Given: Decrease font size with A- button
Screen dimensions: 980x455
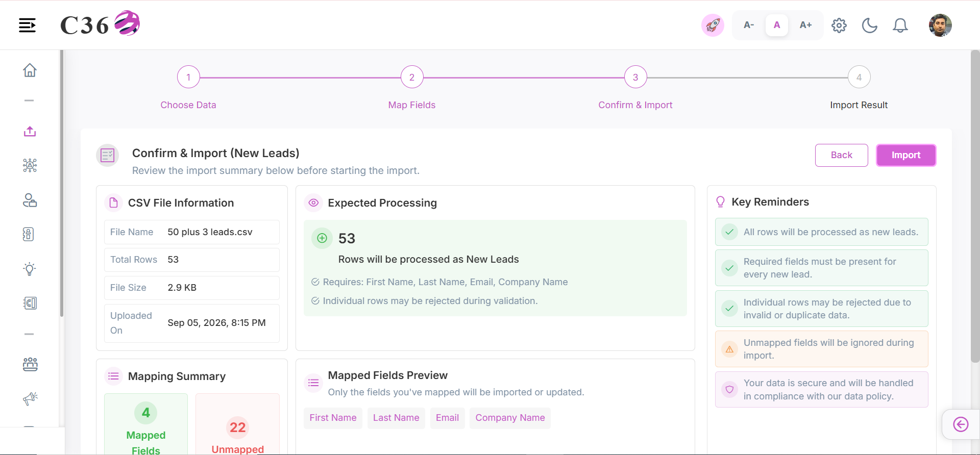Looking at the screenshot, I should pyautogui.click(x=749, y=25).
